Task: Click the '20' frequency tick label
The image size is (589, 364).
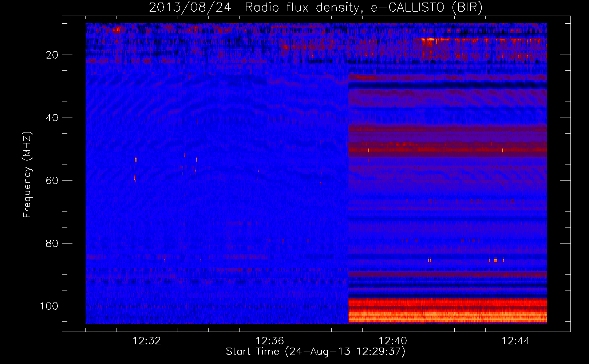Action: click(x=52, y=55)
